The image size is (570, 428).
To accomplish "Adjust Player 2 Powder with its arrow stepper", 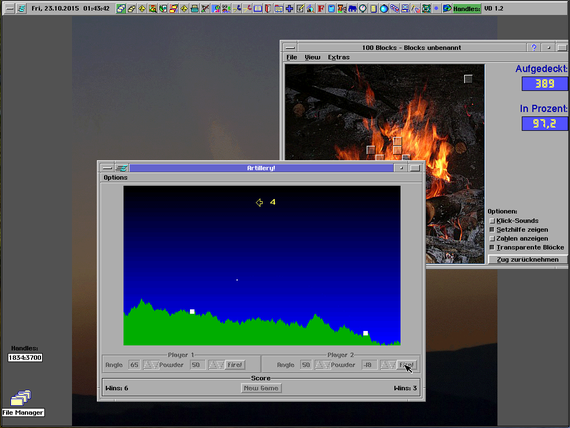I will pyautogui.click(x=388, y=365).
